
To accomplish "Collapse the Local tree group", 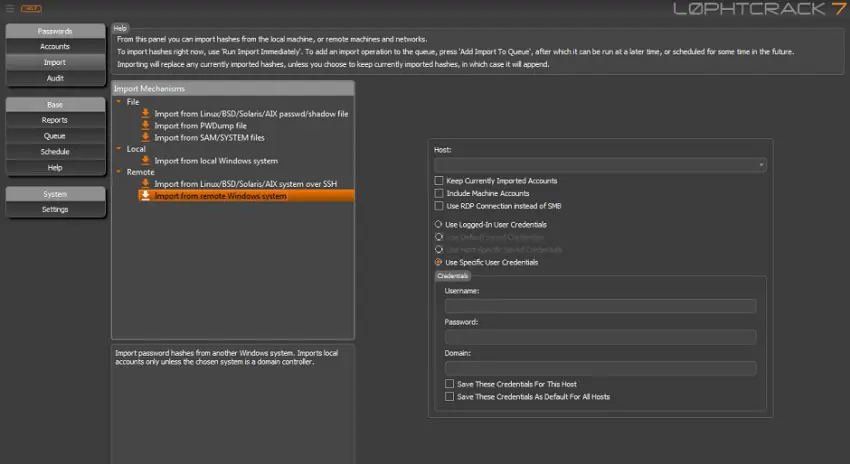I will (x=119, y=149).
